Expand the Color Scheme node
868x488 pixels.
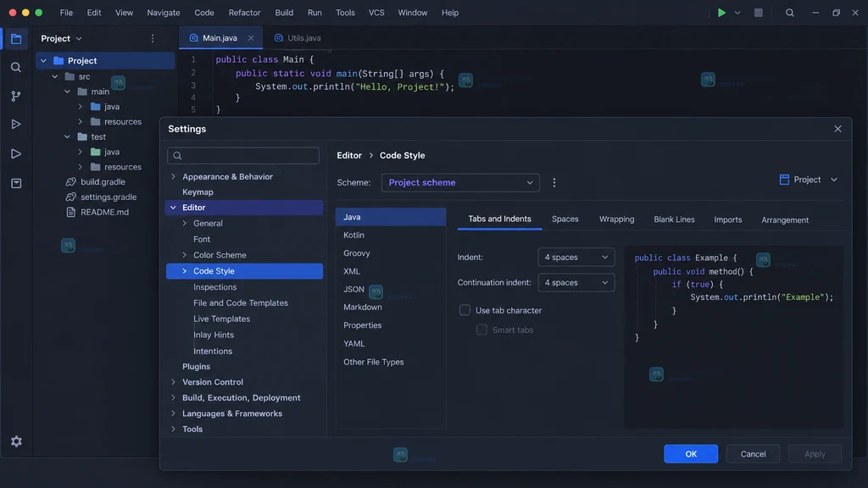point(184,255)
